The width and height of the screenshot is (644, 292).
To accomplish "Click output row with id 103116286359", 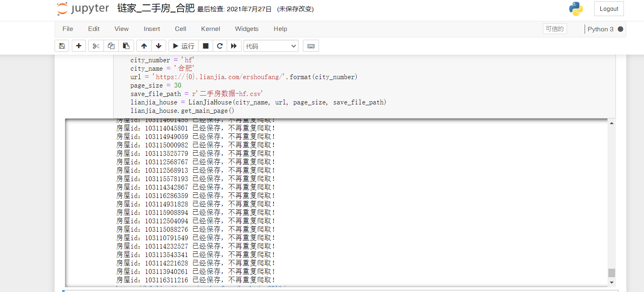I will coord(196,196).
